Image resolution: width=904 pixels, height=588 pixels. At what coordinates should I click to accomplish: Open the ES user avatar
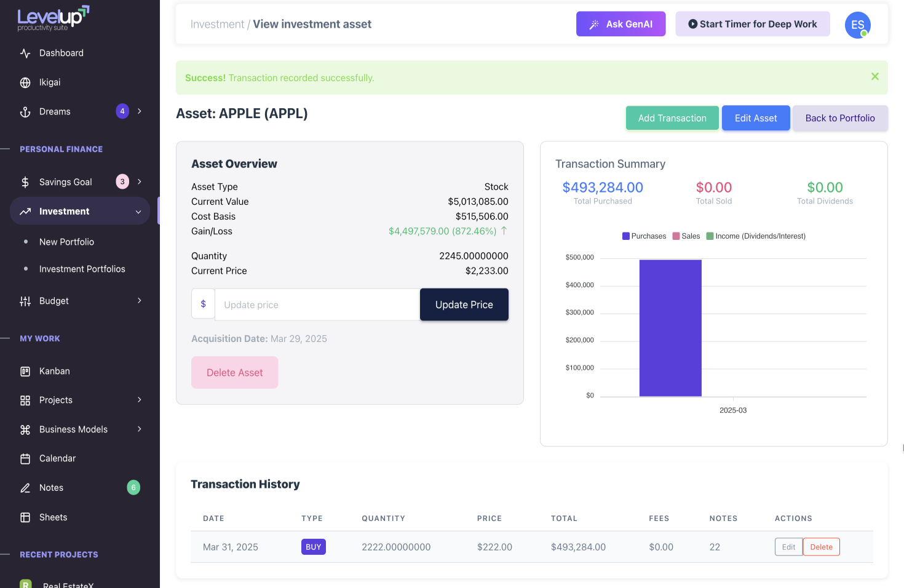857,25
